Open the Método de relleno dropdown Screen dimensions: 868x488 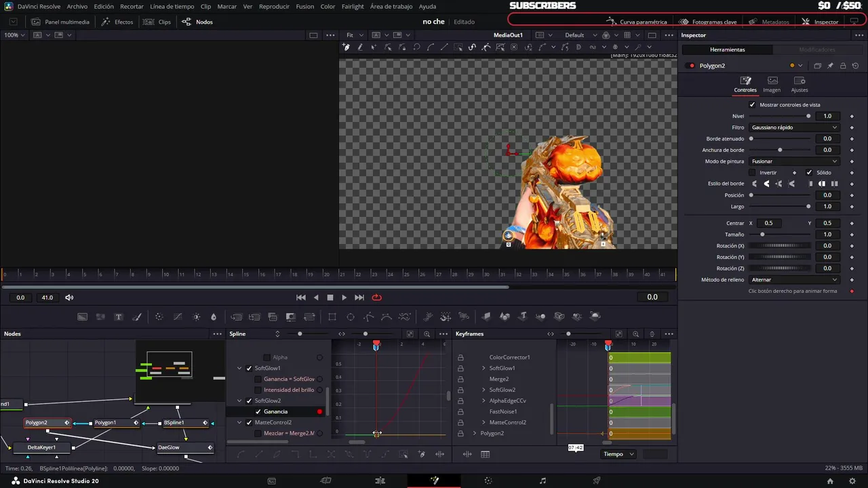[x=794, y=280]
